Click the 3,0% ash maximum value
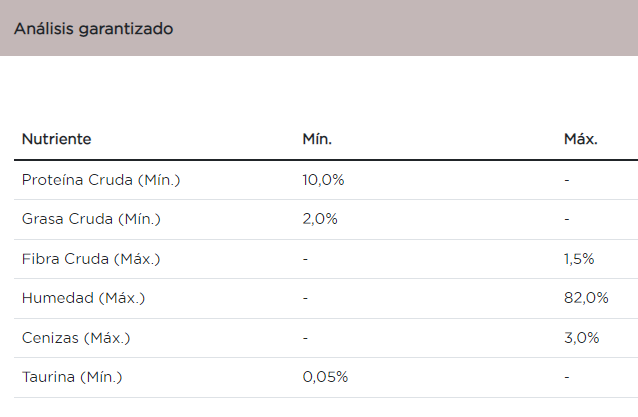The image size is (638, 417). point(582,338)
